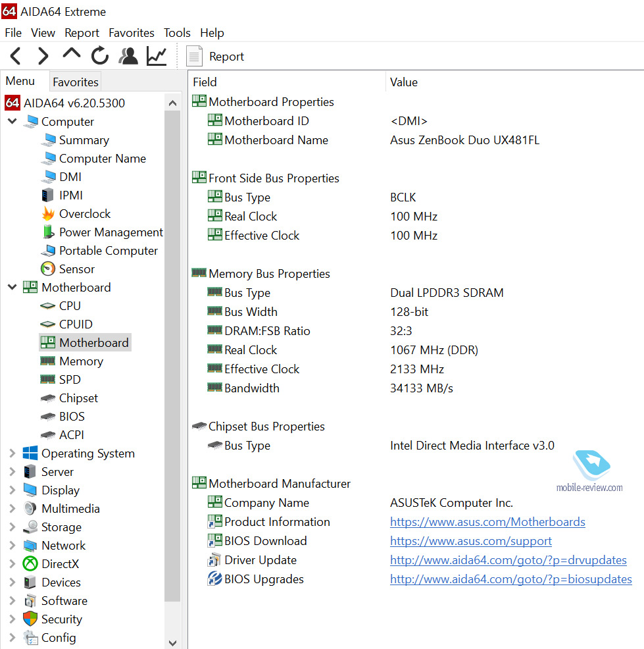Expand the Devices node
This screenshot has height=649, width=644.
pyautogui.click(x=12, y=582)
